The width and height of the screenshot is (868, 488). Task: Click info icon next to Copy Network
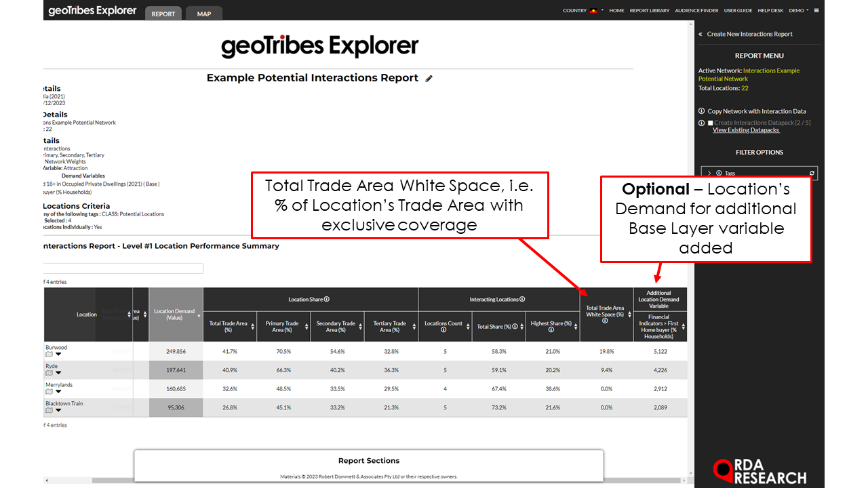click(701, 111)
